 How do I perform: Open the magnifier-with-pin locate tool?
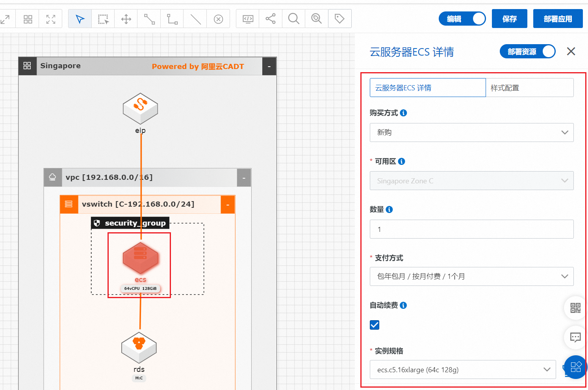[317, 19]
